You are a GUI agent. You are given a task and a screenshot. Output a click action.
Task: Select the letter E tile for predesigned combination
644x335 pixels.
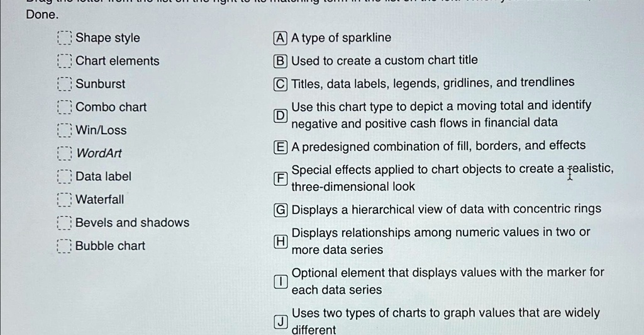tap(280, 147)
